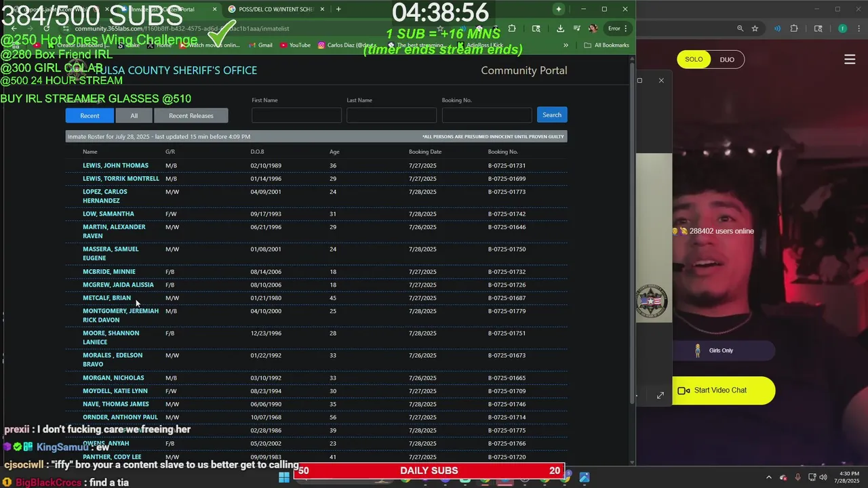Open inmate NAVE, THOMAS JAMES
The height and width of the screenshot is (488, 868).
click(x=116, y=404)
